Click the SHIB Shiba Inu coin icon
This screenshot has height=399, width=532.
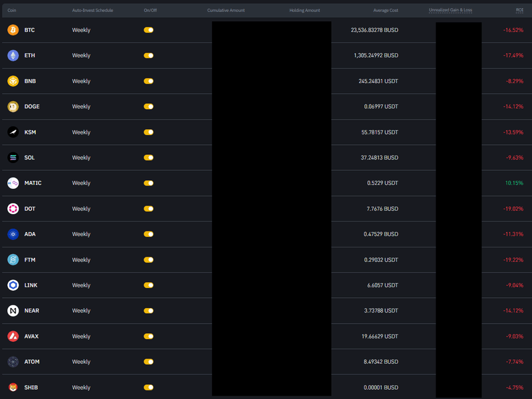pyautogui.click(x=13, y=387)
